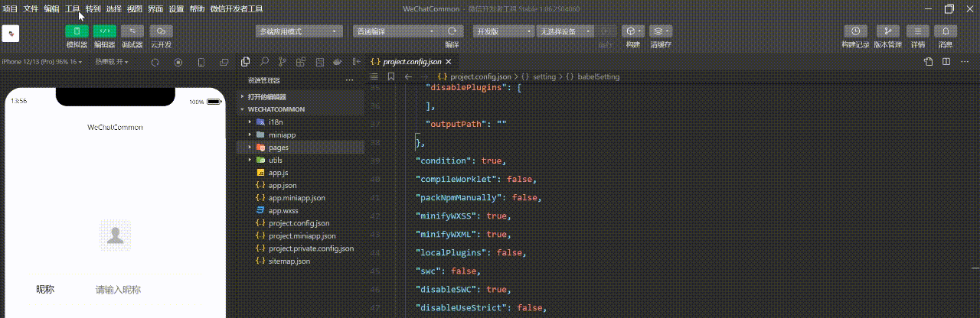This screenshot has width=980, height=318.
Task: Click the project avatar logo button
Action: [11, 34]
